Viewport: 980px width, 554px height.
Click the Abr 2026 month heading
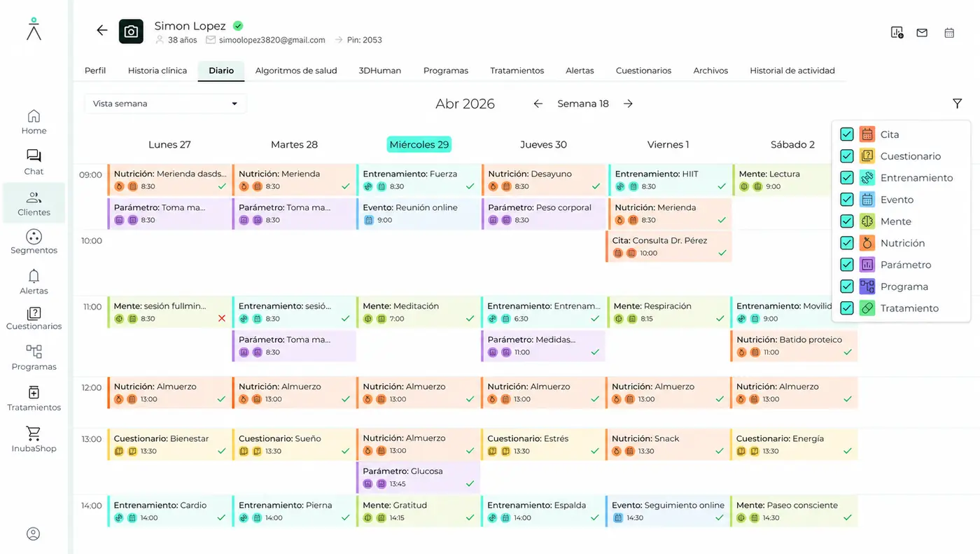465,104
